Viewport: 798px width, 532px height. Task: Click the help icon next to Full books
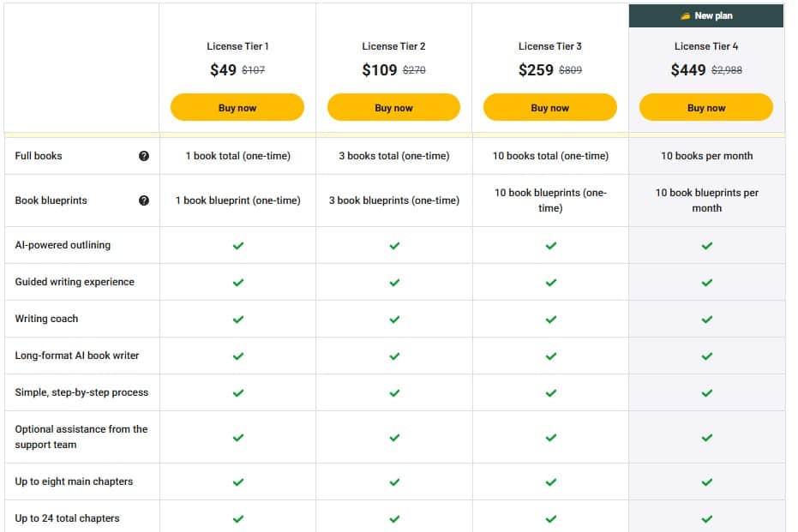click(x=144, y=156)
